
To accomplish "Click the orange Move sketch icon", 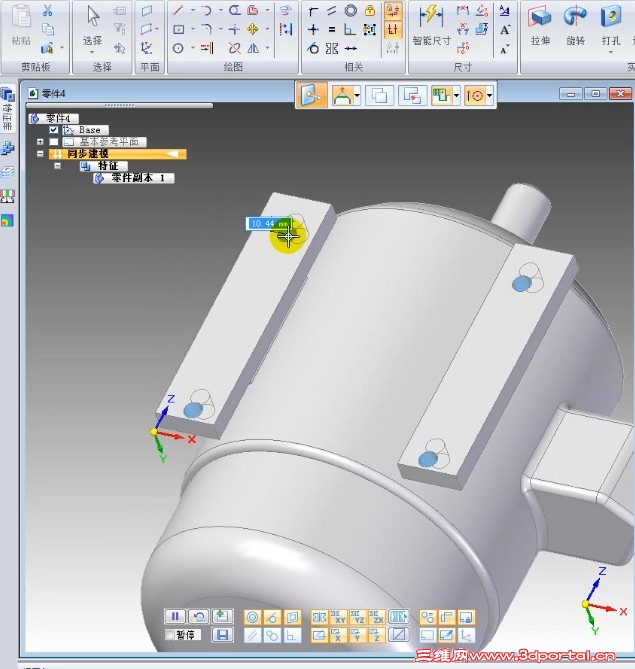I will click(253, 29).
